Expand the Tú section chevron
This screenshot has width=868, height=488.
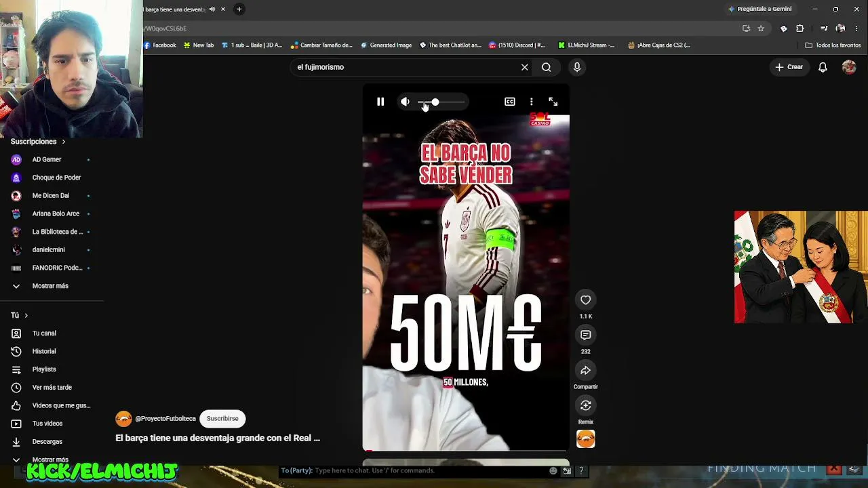point(26,315)
